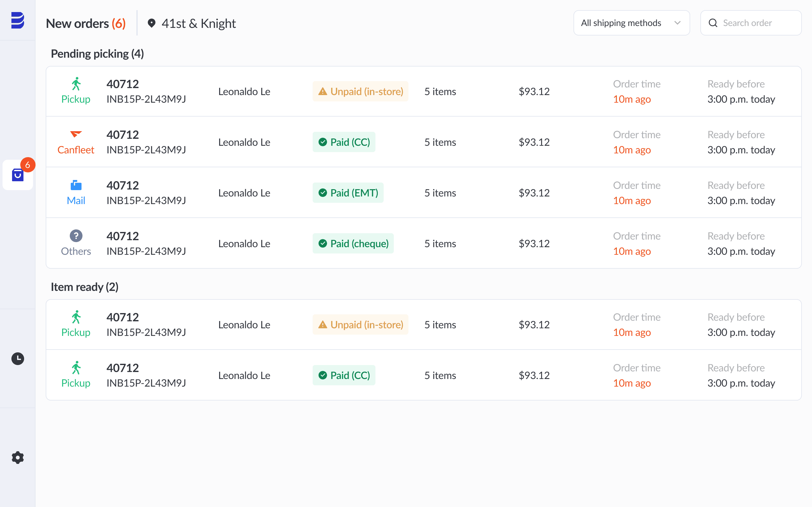Viewport: 812px width, 507px height.
Task: Click the magnifier icon in the search box
Action: point(713,23)
